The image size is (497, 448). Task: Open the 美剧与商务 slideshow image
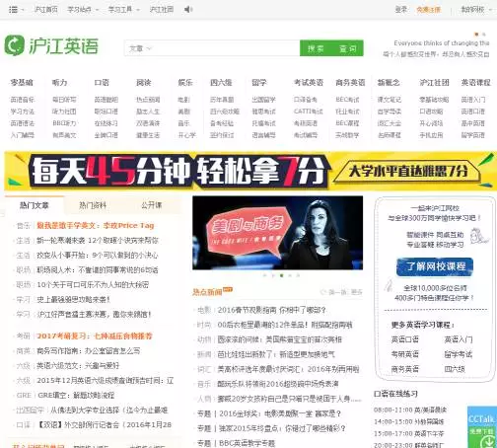[278, 233]
